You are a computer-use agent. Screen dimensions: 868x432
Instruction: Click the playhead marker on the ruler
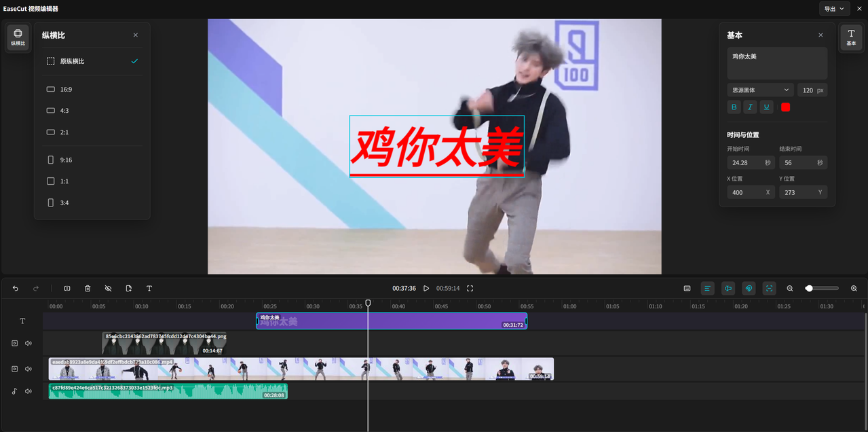368,303
